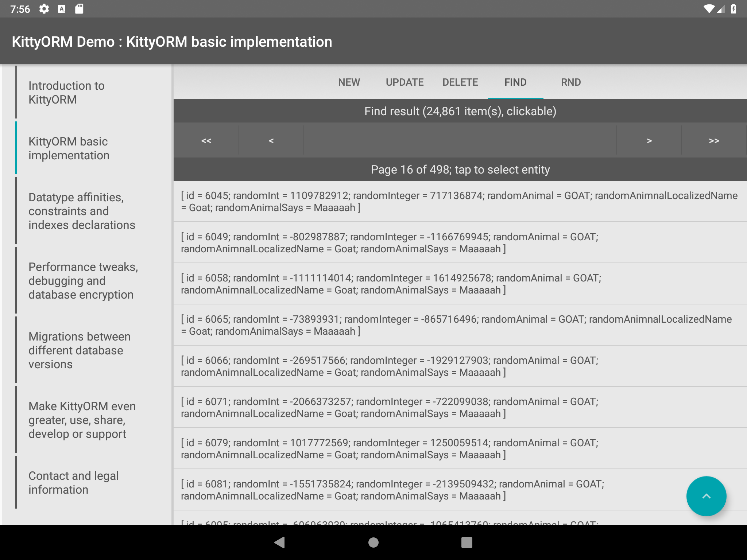Open Performance tweaks, debugging lesson
The width and height of the screenshot is (747, 560).
93,281
